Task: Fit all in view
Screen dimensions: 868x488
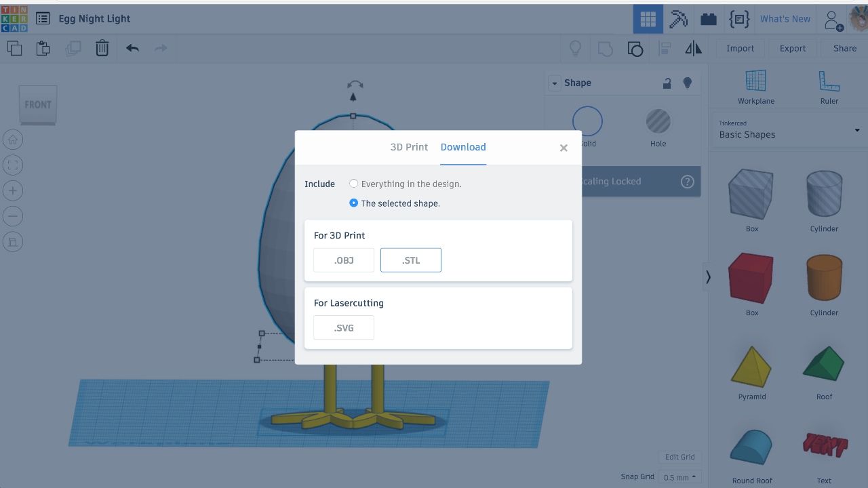Action: 12,165
